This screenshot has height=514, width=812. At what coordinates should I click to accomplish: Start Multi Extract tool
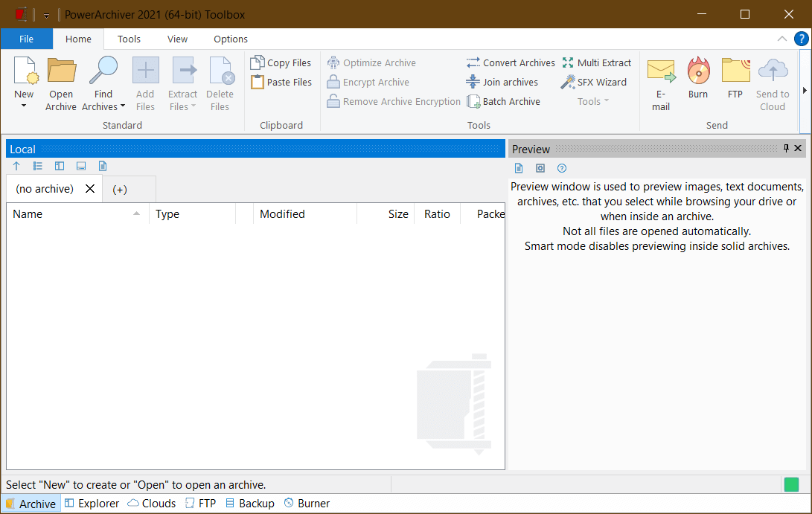pos(597,62)
